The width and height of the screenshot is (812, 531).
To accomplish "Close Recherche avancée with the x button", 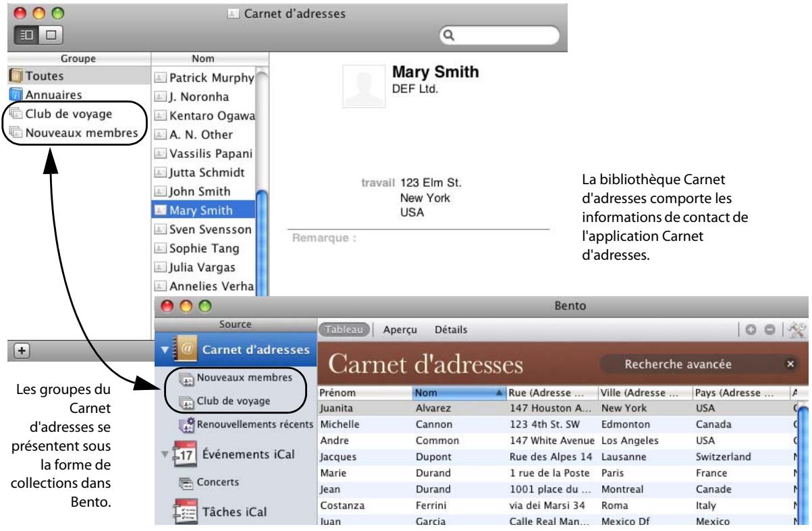I will (790, 365).
